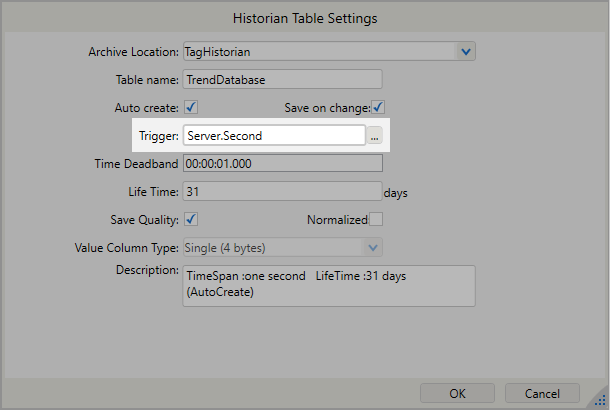Toggle the Save Quality checkbox

[191, 219]
